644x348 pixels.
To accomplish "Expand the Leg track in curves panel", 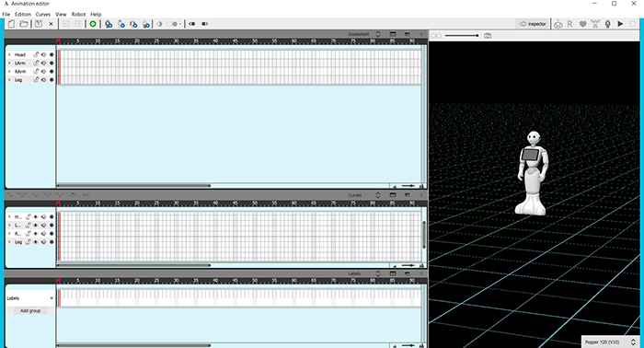I will click(9, 242).
